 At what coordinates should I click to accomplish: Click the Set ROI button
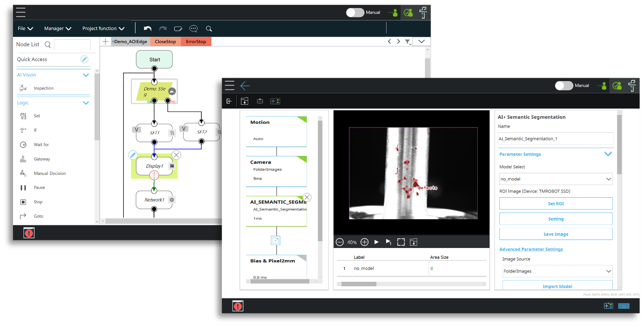coord(556,204)
